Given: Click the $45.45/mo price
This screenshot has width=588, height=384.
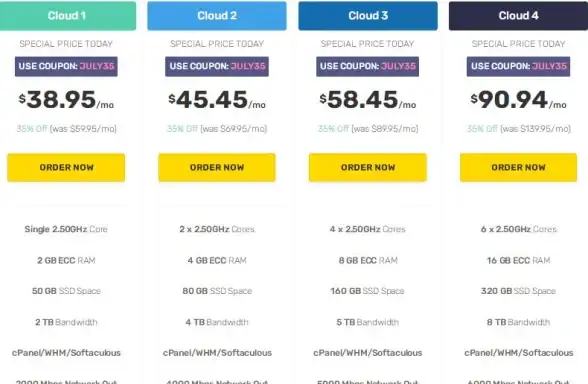Looking at the screenshot, I should 217,100.
